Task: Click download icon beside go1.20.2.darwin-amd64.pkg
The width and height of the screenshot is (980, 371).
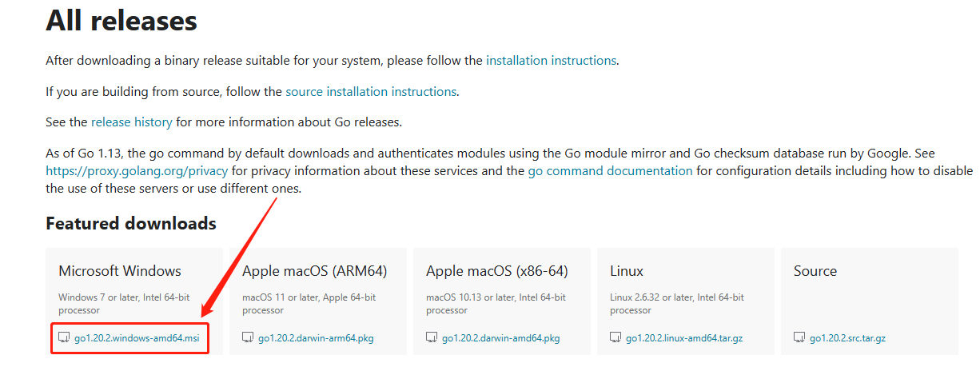Action: (432, 338)
